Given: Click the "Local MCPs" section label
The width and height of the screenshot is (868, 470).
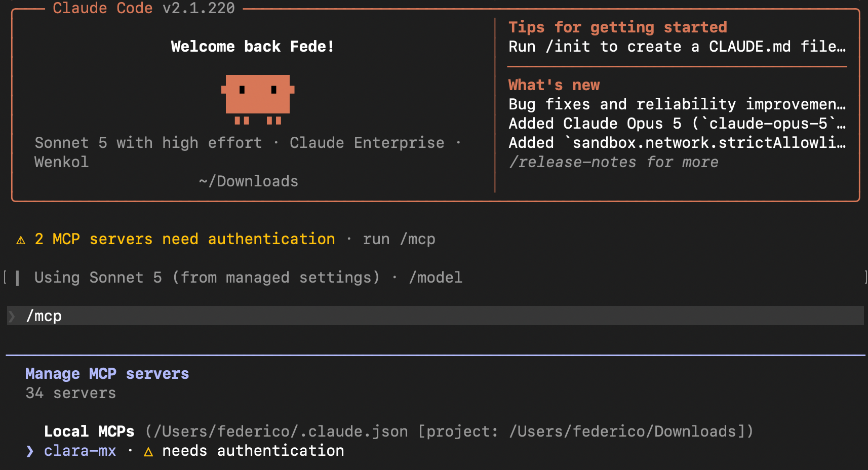Looking at the screenshot, I should click(89, 432).
